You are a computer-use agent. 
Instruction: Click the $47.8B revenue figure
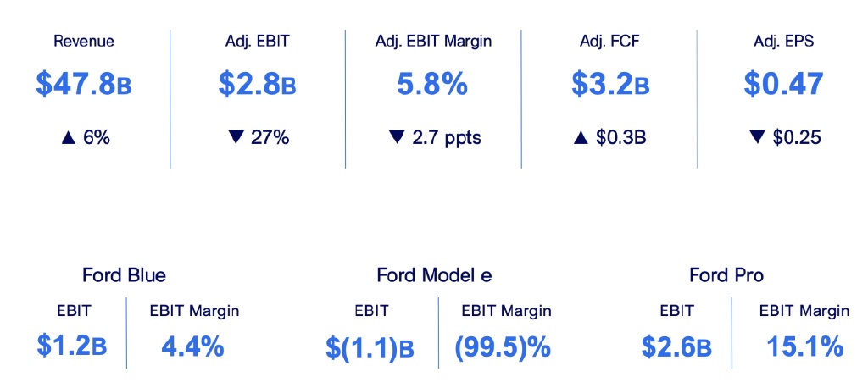(x=84, y=85)
